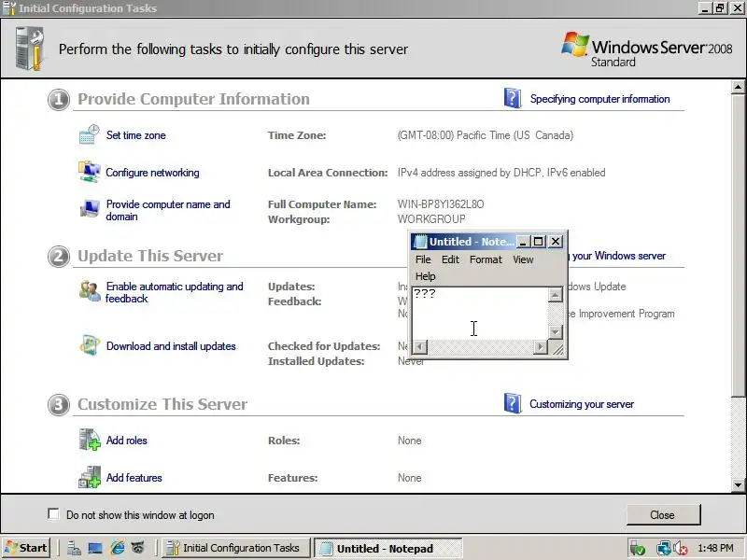
Task: Click Notepad vertical scroll down arrow
Action: coord(555,331)
